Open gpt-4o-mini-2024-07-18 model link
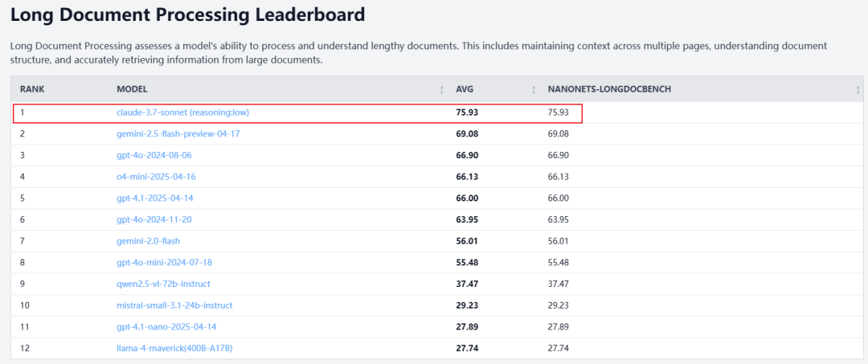 click(x=164, y=263)
